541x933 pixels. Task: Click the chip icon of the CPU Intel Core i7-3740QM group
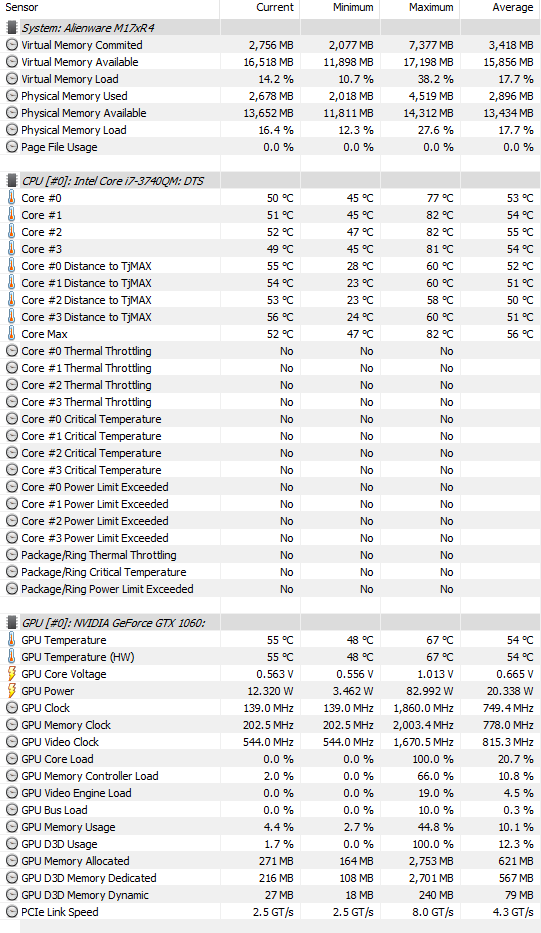11,180
